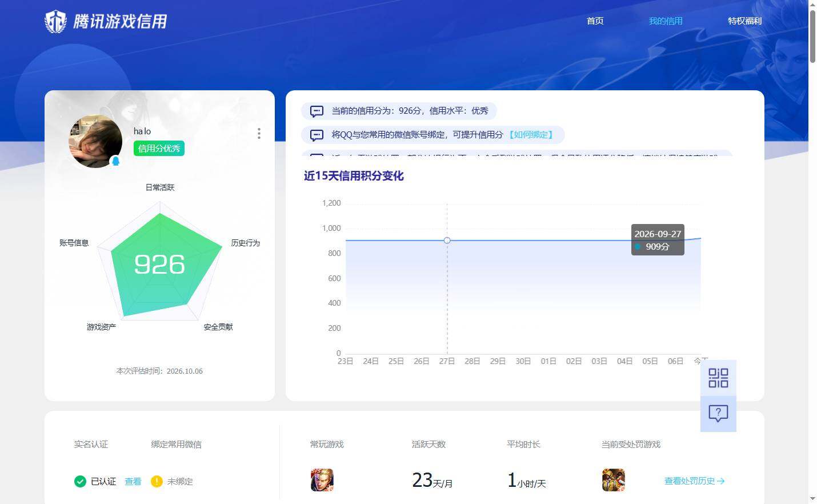Click the 历史行为 radar axis label

point(246,243)
